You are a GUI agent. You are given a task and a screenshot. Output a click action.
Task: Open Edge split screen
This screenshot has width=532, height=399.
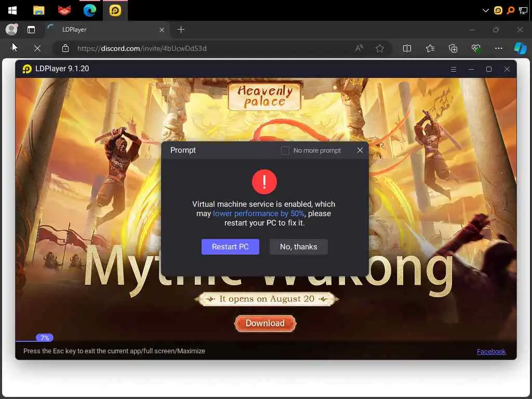pyautogui.click(x=407, y=48)
